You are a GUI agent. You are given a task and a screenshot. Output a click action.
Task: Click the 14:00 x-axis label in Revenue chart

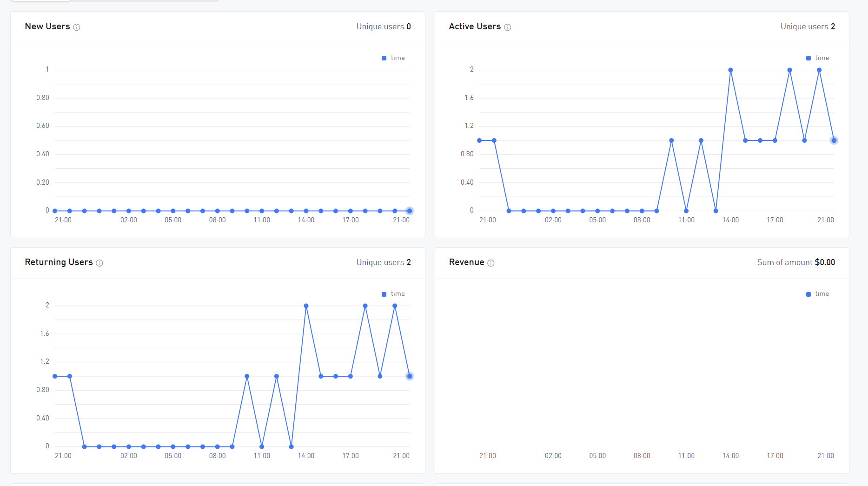click(731, 456)
